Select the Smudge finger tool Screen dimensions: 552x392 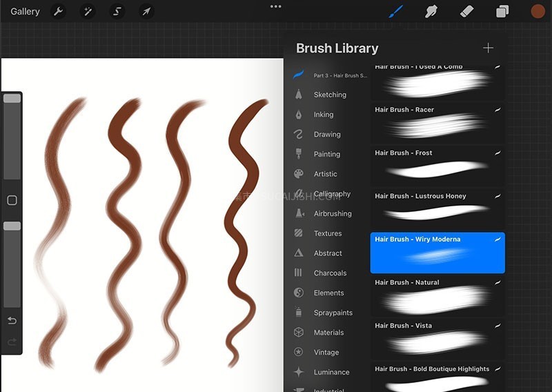[x=431, y=12]
